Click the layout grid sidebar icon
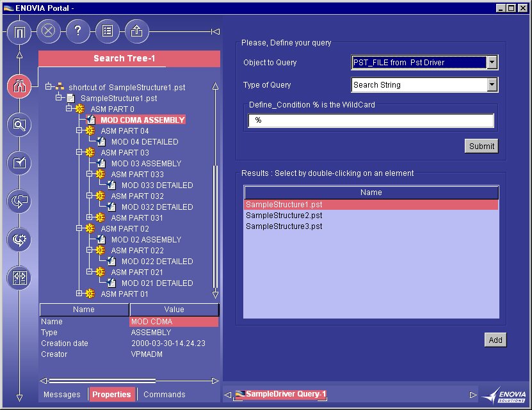This screenshot has height=410, width=532. coord(19,278)
